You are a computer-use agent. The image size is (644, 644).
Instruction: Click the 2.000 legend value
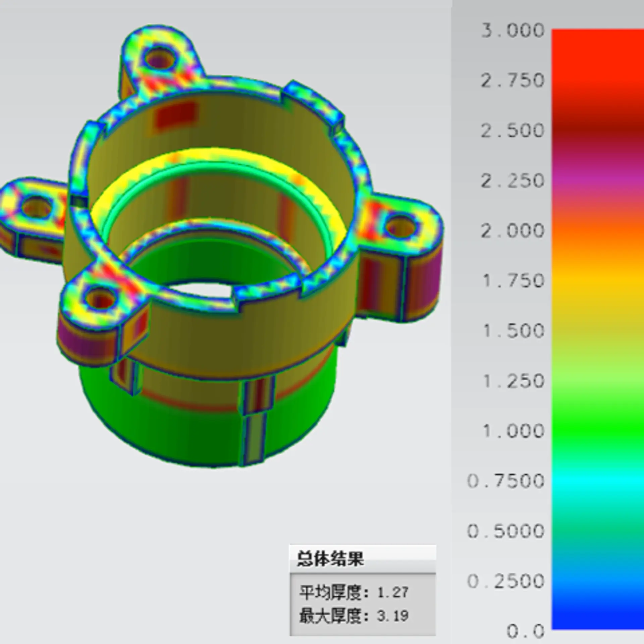pos(513,231)
